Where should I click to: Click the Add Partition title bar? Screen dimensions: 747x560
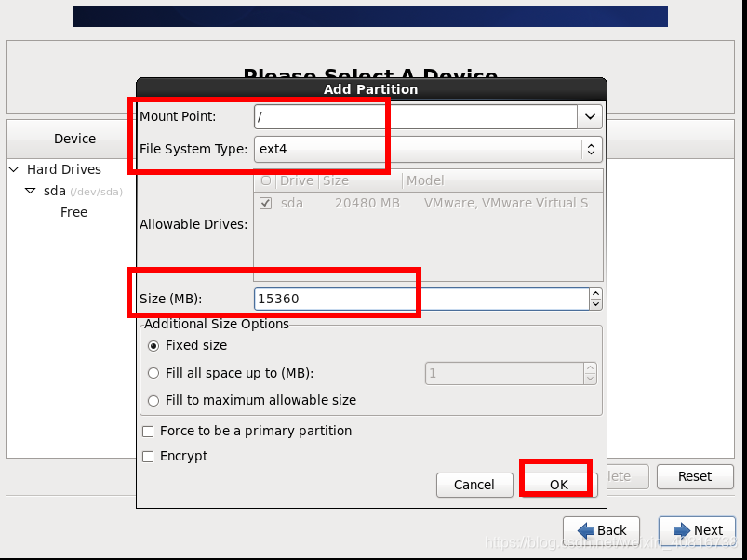click(371, 89)
